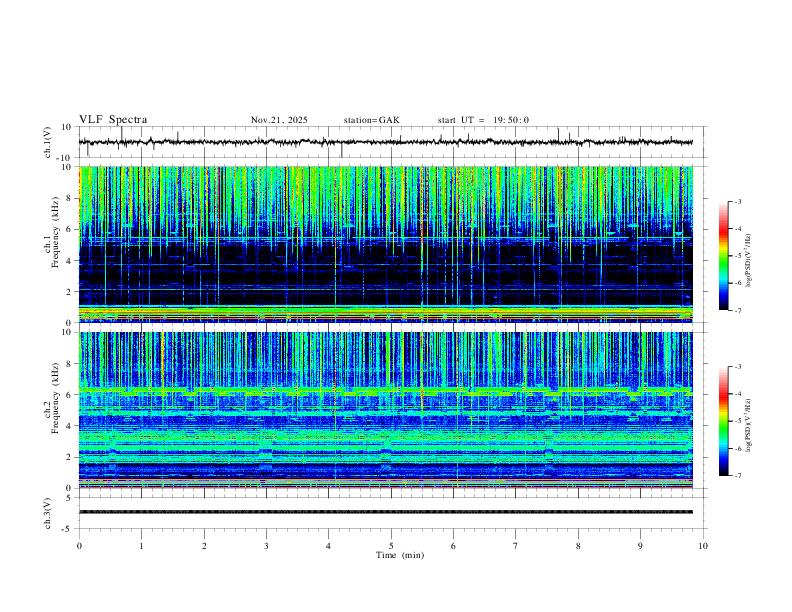Click the "ch.1(V)" waveform axis label
The width and height of the screenshot is (792, 612).
[48, 142]
